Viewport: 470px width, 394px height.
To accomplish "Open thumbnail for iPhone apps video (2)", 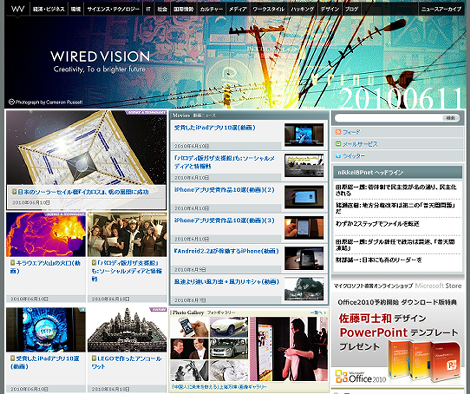I will pos(304,197).
